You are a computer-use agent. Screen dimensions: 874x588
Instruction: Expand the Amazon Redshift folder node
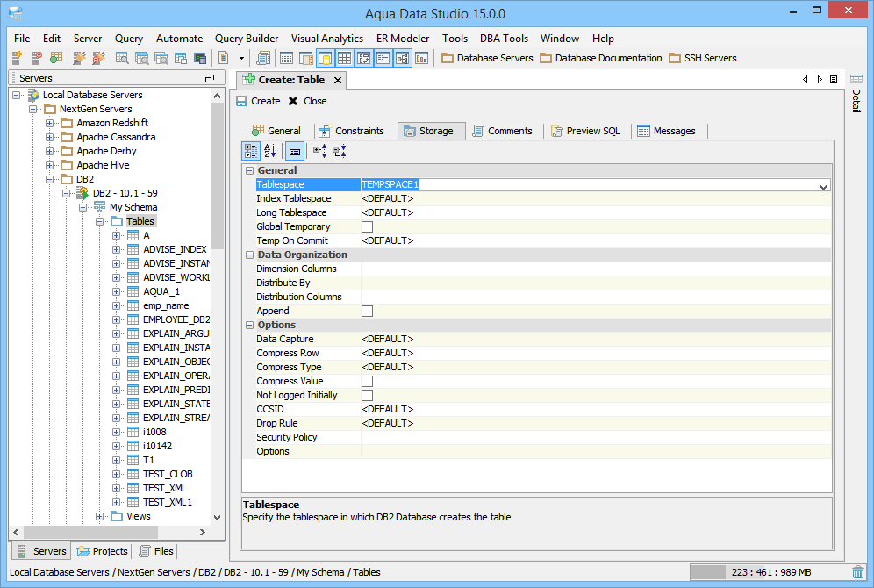50,123
